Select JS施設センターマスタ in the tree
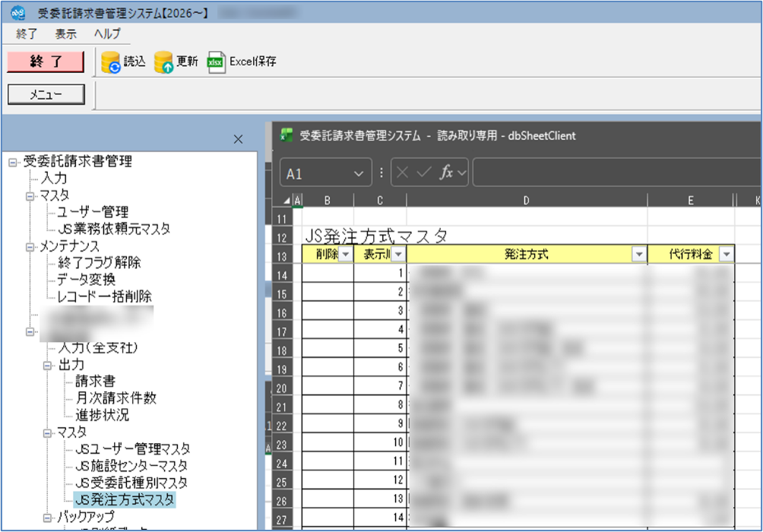 coord(131,466)
